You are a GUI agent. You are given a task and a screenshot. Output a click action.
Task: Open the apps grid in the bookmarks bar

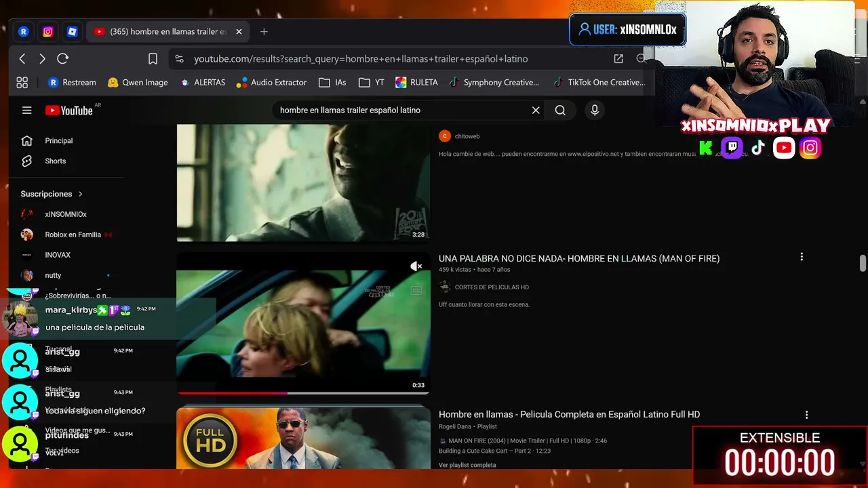[x=22, y=83]
